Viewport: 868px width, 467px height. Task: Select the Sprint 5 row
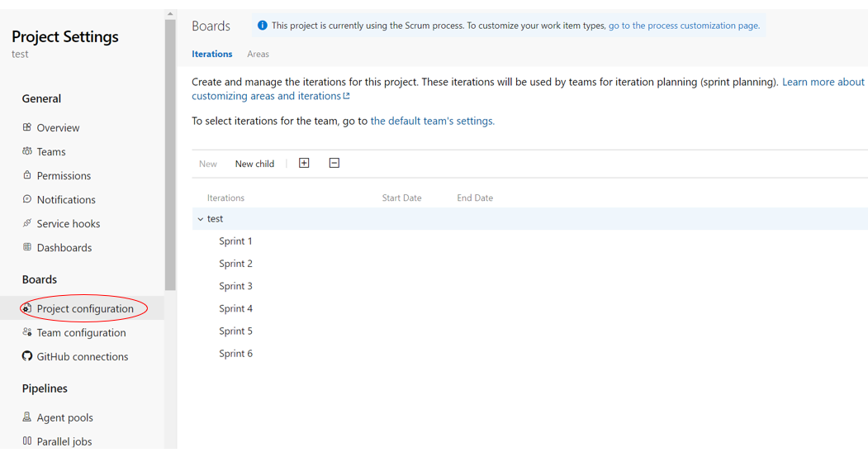point(529,331)
